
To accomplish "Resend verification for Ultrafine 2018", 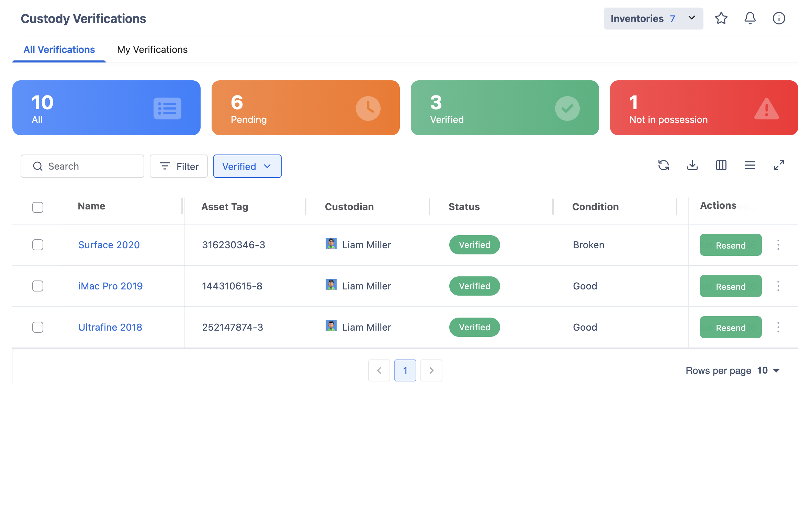I will (x=731, y=327).
